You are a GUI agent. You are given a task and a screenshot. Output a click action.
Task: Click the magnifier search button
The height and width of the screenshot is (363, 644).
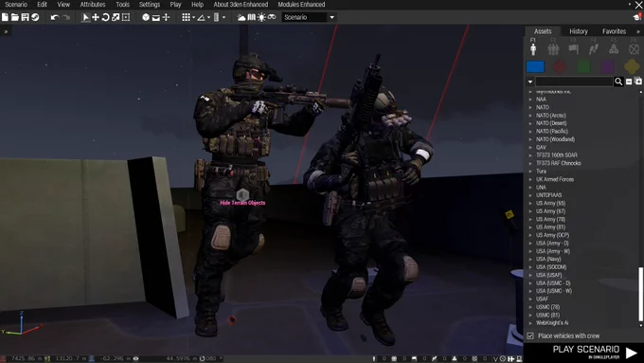pos(618,82)
